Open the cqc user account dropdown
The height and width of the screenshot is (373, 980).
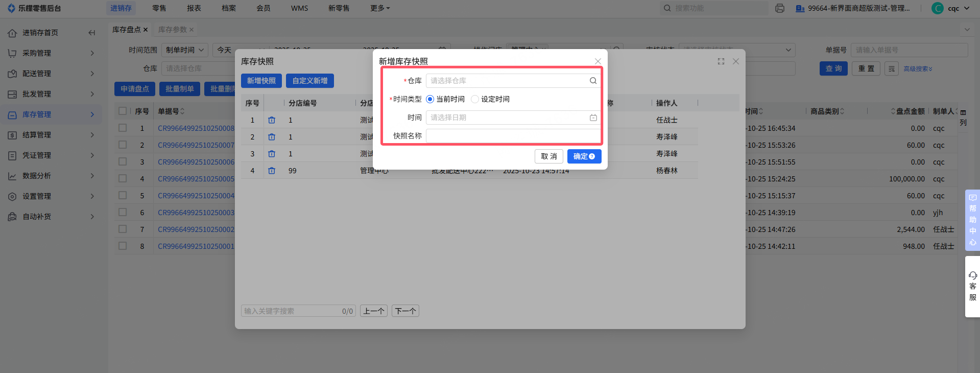point(959,8)
